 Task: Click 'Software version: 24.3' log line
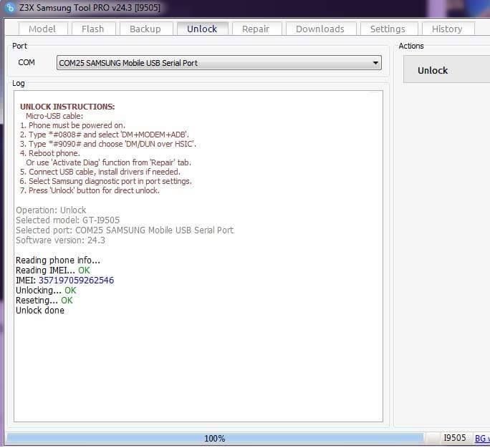click(61, 240)
